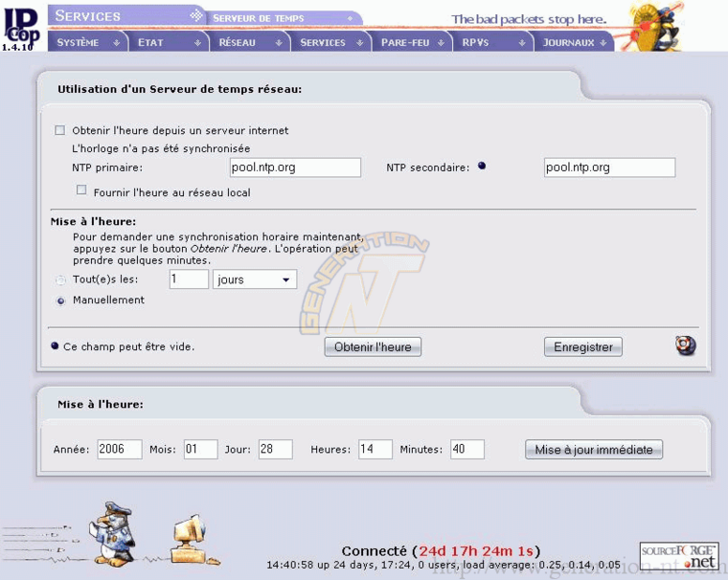Click the Année field

(120, 449)
